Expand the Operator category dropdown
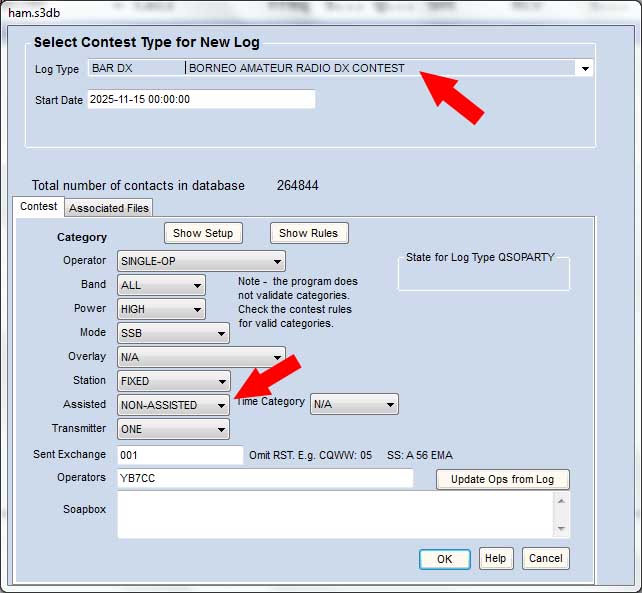Image resolution: width=642 pixels, height=593 pixels. click(201, 261)
